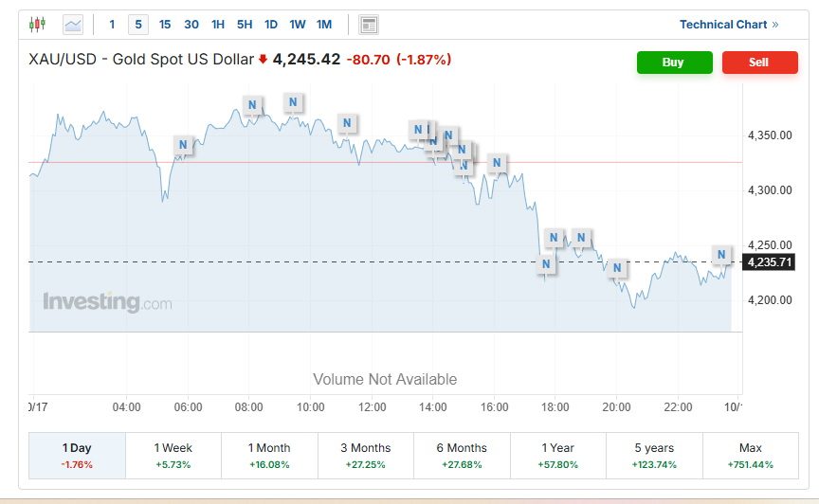Show the Max range tab

point(750,455)
